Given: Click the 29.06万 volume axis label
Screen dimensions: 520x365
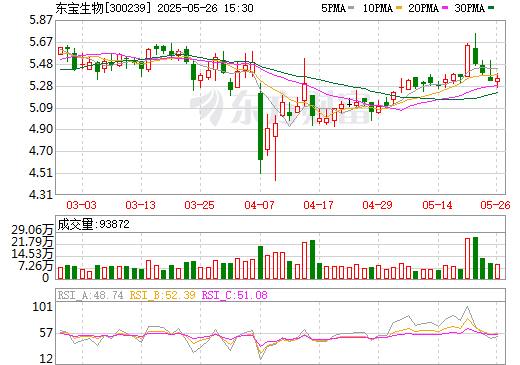Looking at the screenshot, I should (x=32, y=230).
